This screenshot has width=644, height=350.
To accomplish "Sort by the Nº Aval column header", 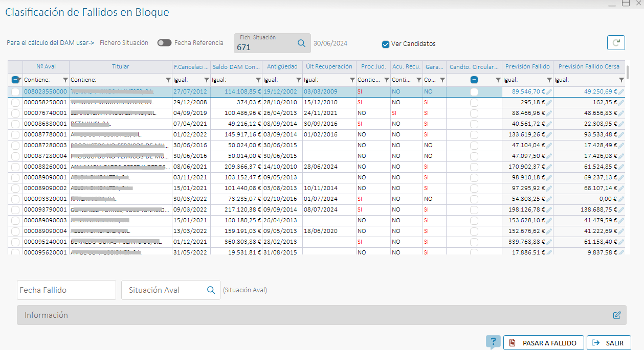I will [46, 66].
